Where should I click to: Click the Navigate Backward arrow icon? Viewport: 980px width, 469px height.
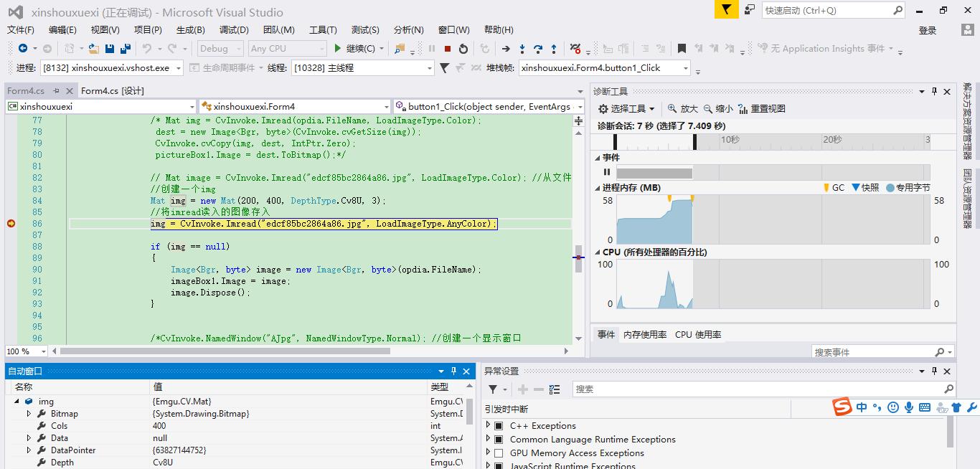click(x=23, y=49)
